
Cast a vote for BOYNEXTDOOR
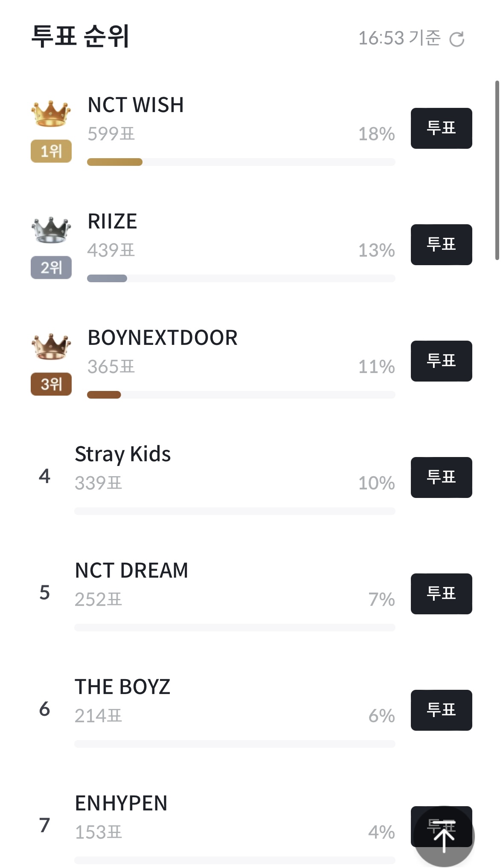441,361
